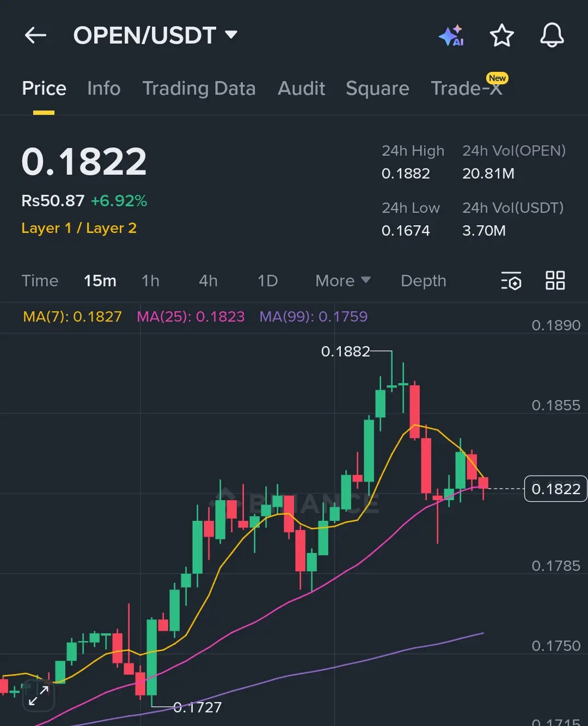Screen dimensions: 588x726
Task: Select the 1D chart interval
Action: pos(267,281)
